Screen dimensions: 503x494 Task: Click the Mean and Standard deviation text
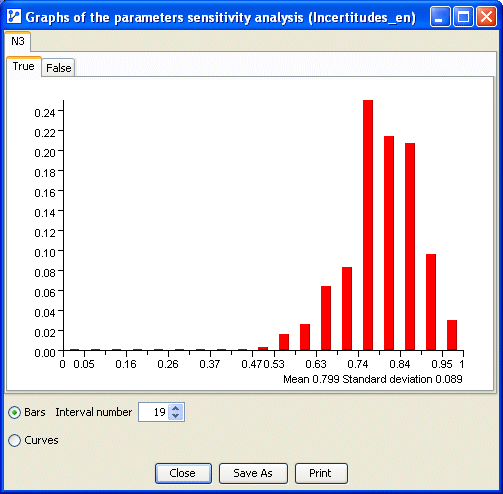pos(373,379)
